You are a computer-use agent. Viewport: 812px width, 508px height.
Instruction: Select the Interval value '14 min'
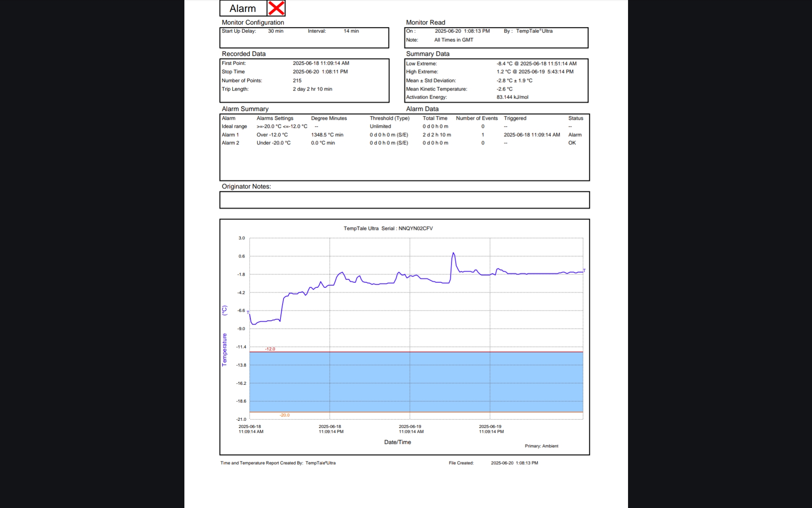[351, 31]
